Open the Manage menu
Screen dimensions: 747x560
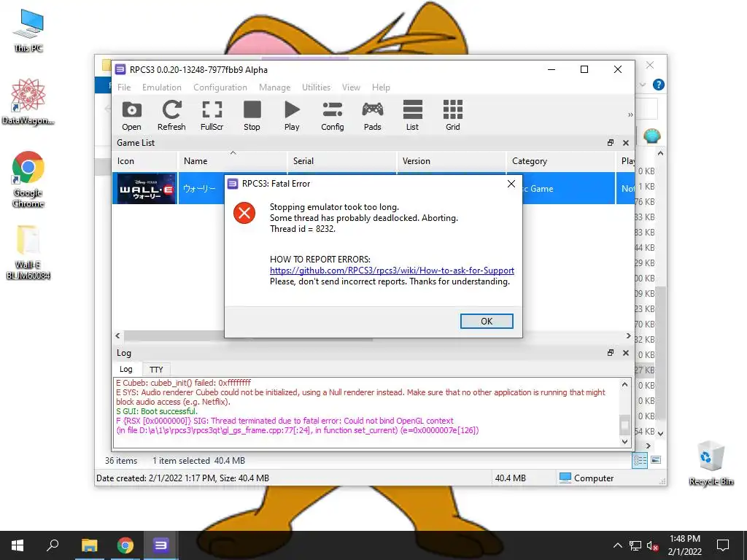[274, 87]
